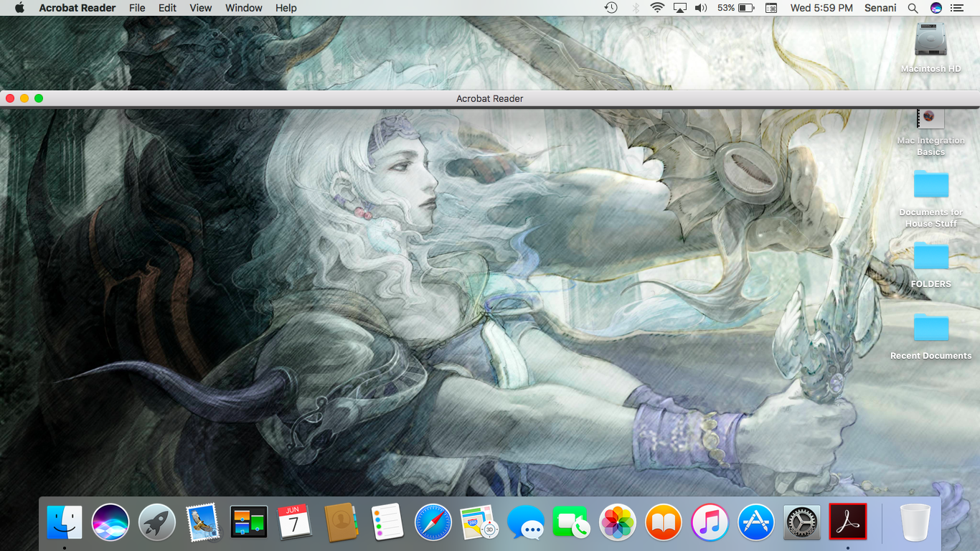Image resolution: width=980 pixels, height=551 pixels.
Task: Open the File menu
Action: point(137,8)
